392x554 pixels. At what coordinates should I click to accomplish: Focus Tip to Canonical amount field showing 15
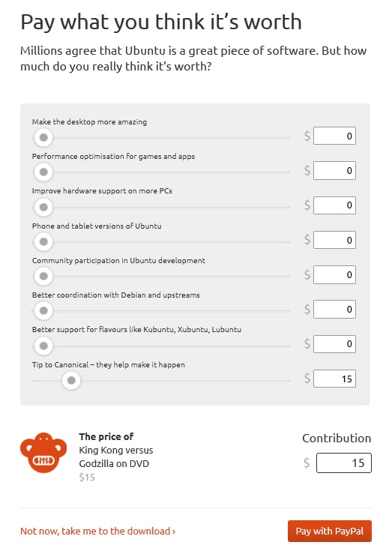click(x=334, y=379)
